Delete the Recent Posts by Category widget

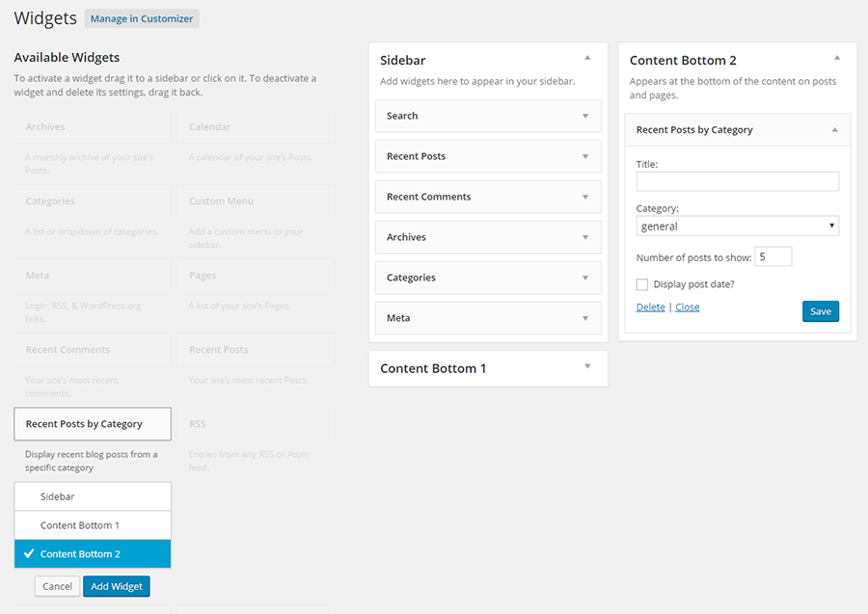[x=649, y=306]
